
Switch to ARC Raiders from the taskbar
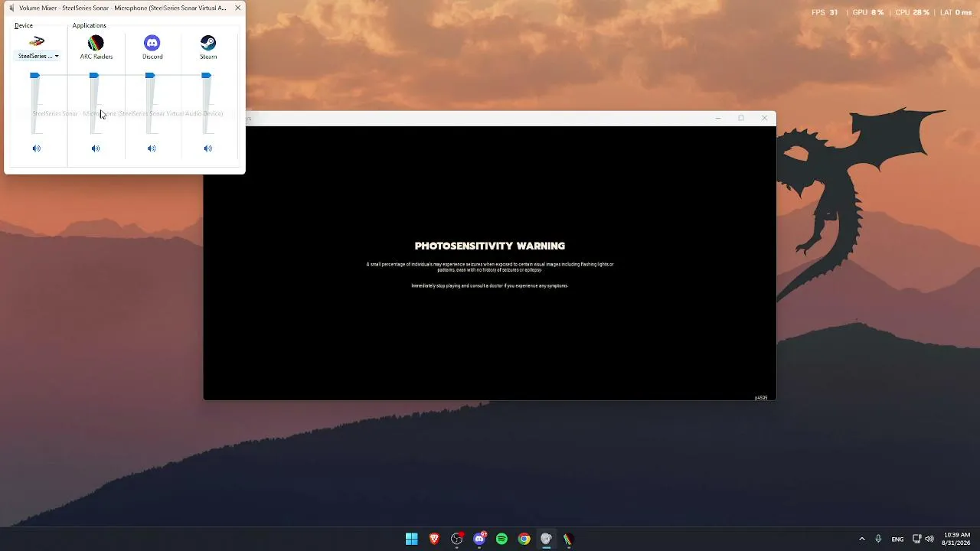[568, 539]
